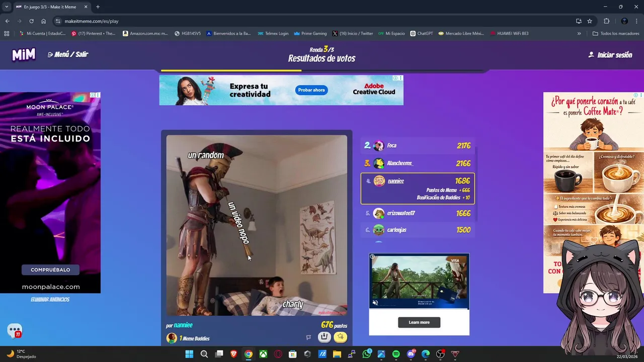Open the Chrome menu
Screen dimensions: 644x362
(636, 21)
